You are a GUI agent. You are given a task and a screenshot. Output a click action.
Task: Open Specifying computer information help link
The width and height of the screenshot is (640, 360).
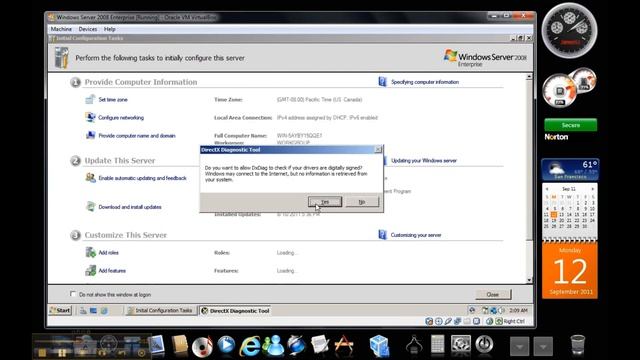tap(425, 82)
